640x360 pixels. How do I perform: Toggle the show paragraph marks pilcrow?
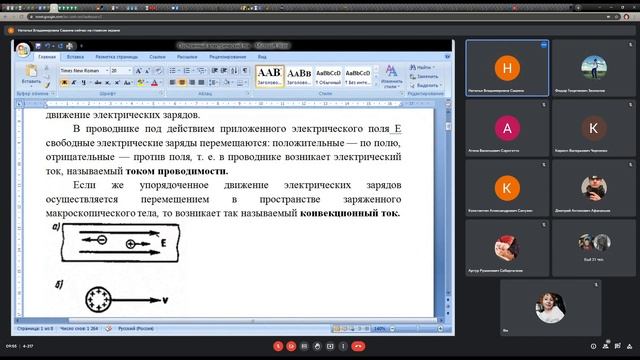245,71
